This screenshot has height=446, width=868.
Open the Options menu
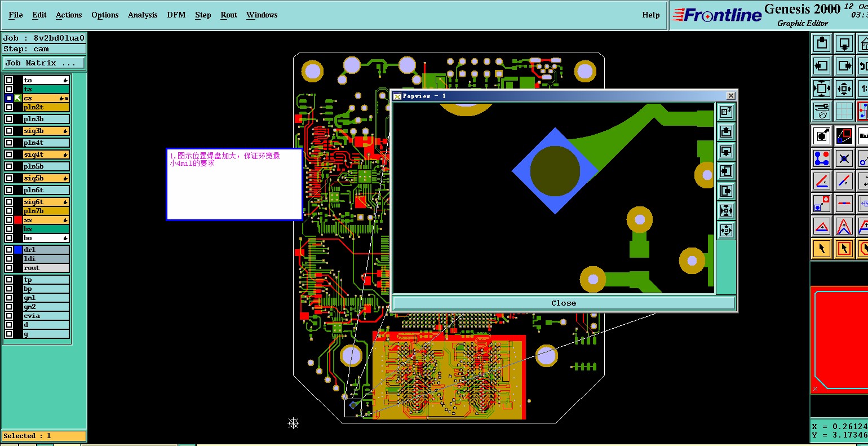tap(105, 15)
